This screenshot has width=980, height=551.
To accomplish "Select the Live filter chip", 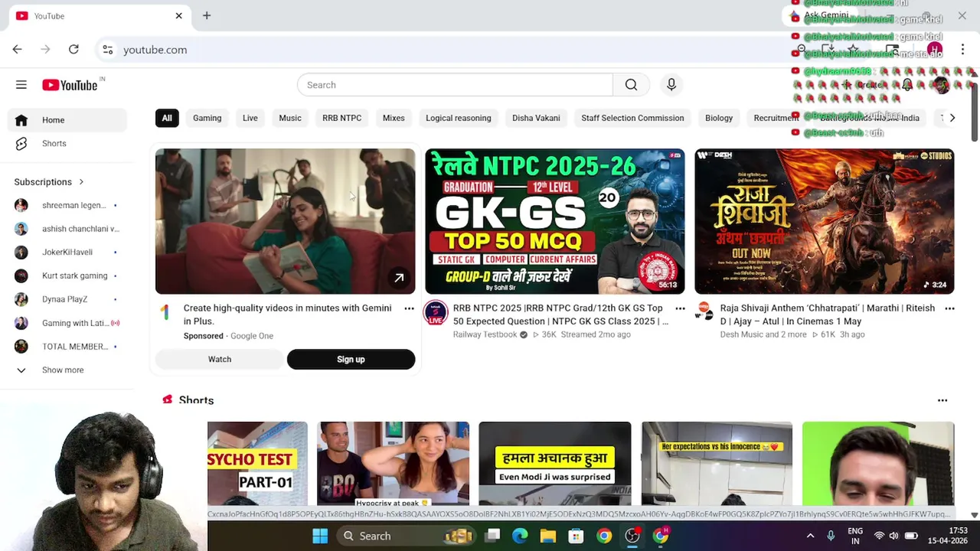I will coord(250,118).
